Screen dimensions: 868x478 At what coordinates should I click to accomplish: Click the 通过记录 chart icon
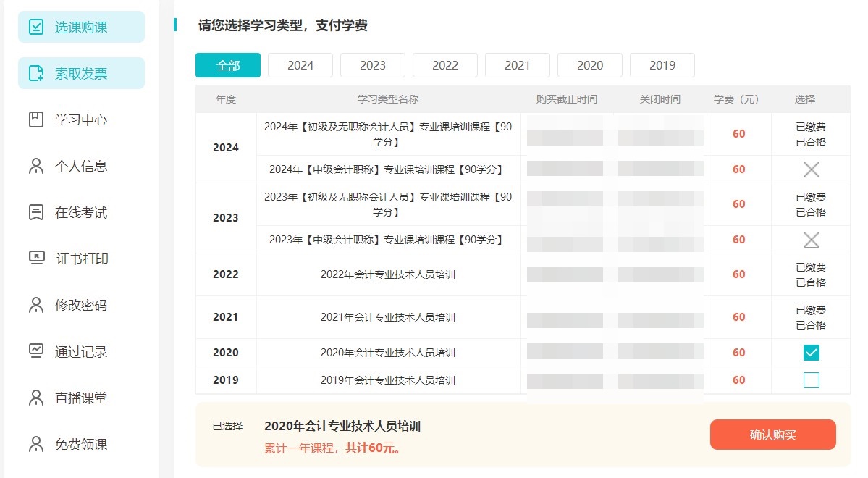tap(35, 351)
